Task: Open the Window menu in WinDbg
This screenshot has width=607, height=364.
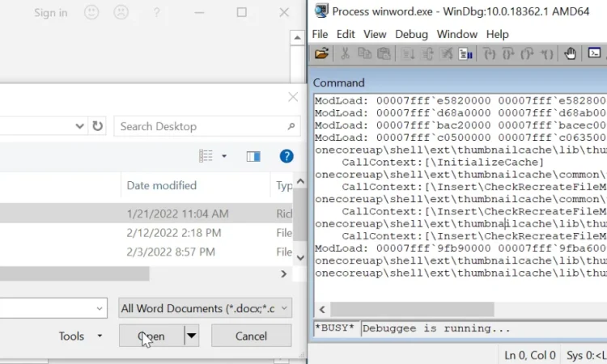Action: tap(456, 34)
